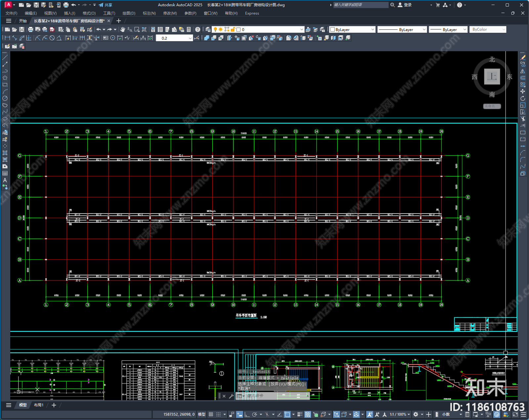
Task: Open the ByLayer color dropdown
Action: [352, 29]
